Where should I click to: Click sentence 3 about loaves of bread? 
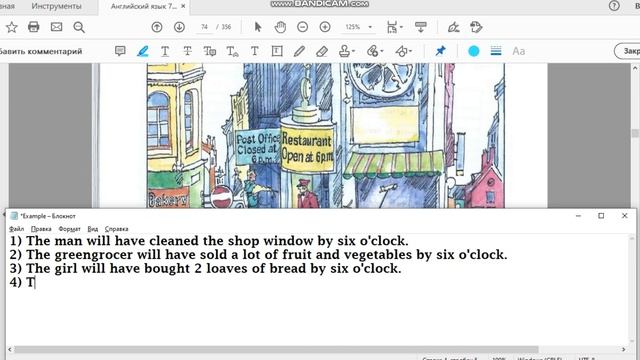tap(206, 269)
